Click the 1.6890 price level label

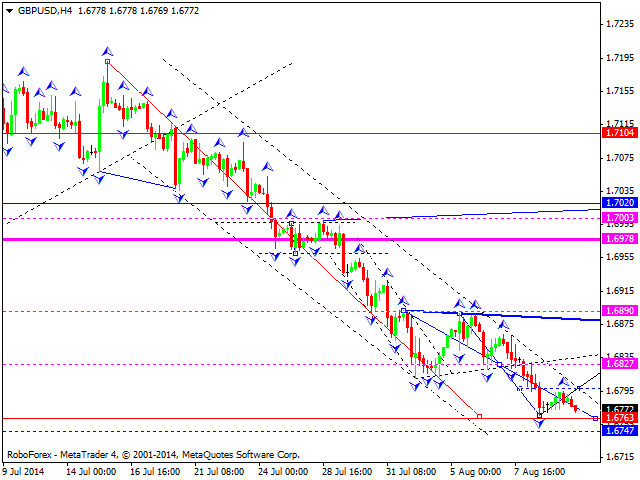(x=619, y=312)
